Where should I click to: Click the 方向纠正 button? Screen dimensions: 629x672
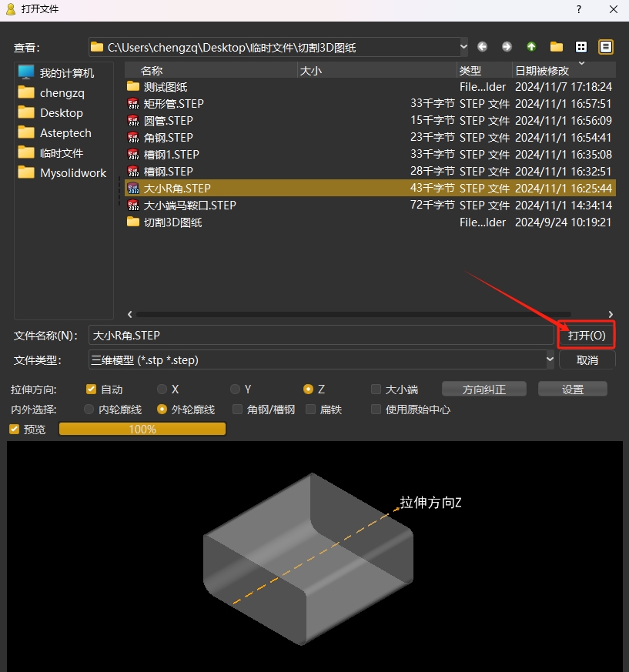pyautogui.click(x=484, y=389)
